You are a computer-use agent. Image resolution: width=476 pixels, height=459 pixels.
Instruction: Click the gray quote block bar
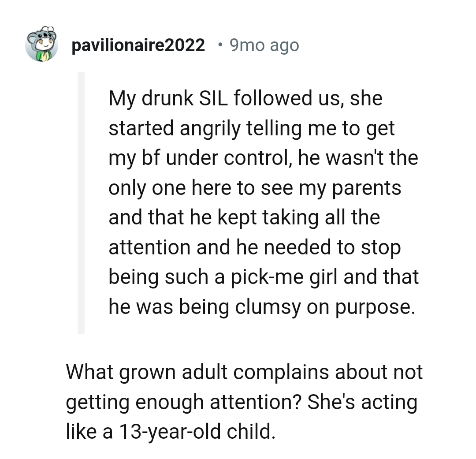click(81, 202)
